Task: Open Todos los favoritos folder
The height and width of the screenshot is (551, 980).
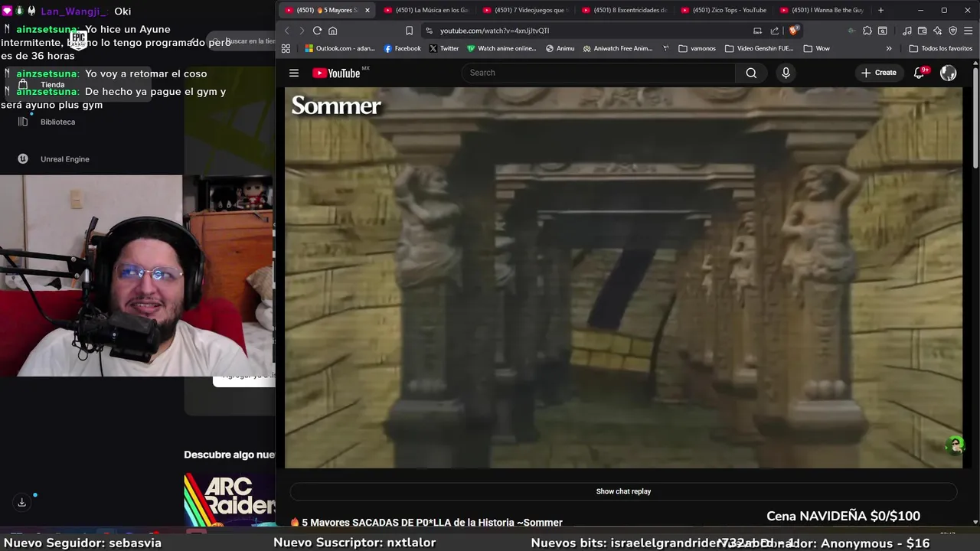Action: [x=940, y=48]
